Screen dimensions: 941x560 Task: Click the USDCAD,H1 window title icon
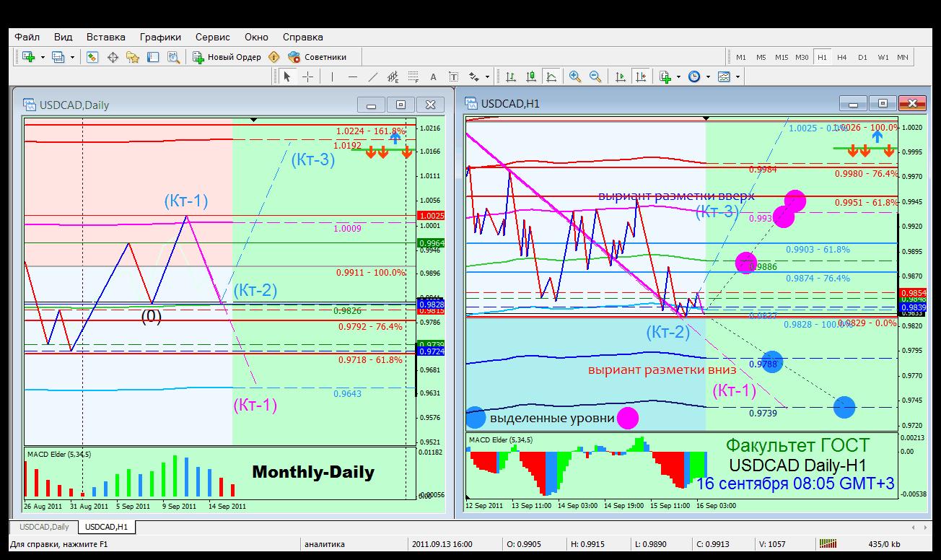pos(472,104)
